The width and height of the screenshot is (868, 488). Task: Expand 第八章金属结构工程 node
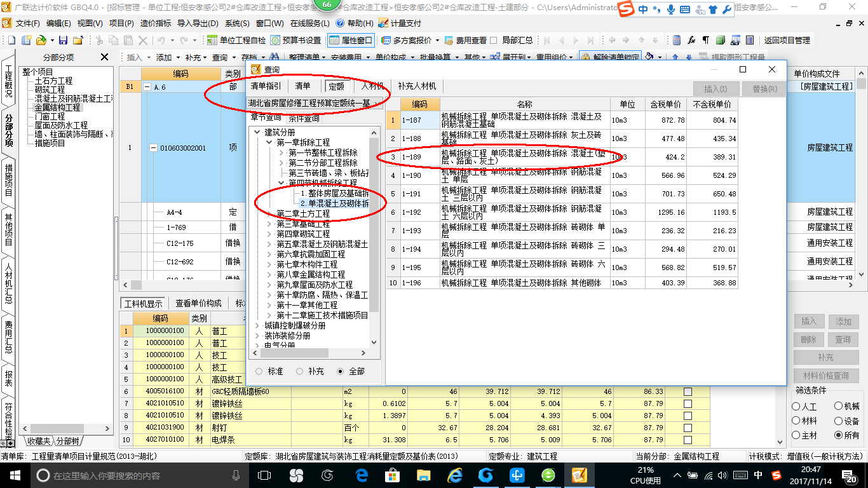269,274
